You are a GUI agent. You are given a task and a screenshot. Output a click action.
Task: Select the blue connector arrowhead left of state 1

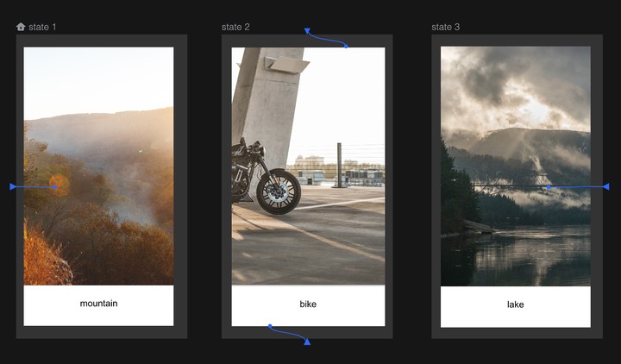[x=13, y=186]
